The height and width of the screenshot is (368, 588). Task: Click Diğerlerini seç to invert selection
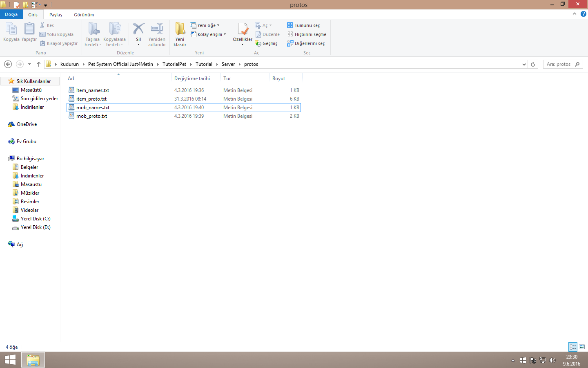point(306,43)
